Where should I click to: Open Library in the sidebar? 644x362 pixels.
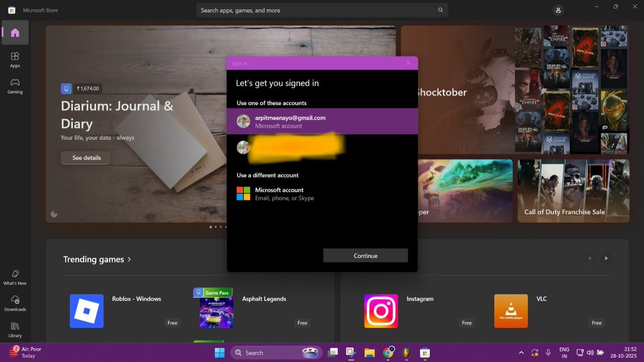[15, 330]
